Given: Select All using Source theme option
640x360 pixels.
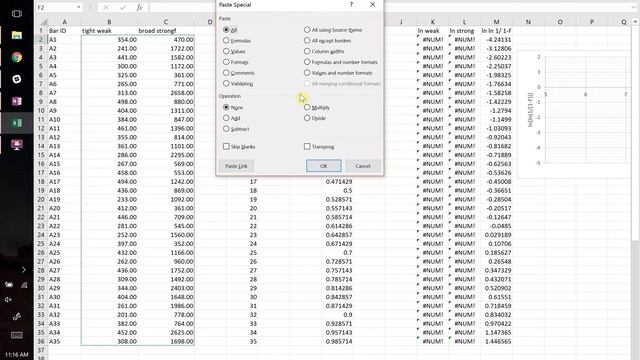Looking at the screenshot, I should pos(333,30).
